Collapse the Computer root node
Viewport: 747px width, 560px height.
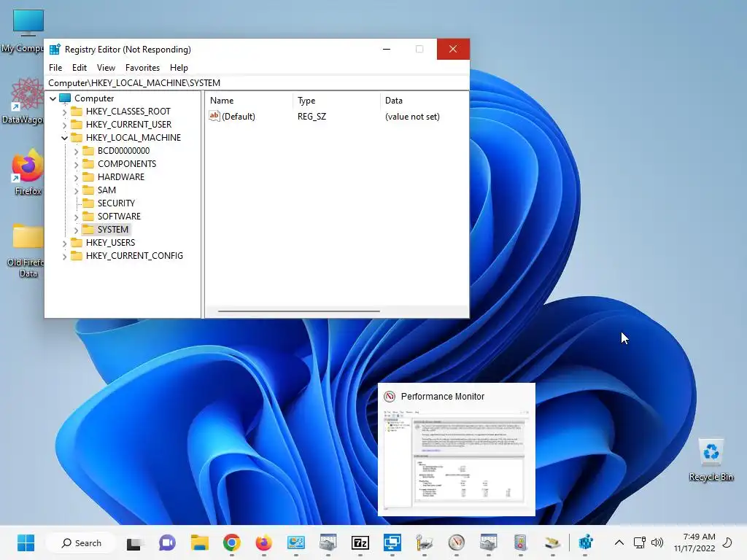[53, 98]
